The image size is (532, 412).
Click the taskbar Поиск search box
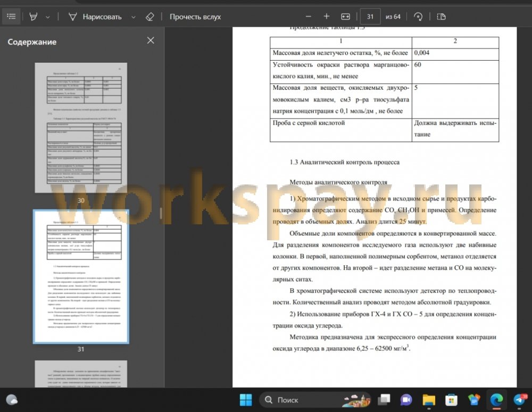coord(314,400)
